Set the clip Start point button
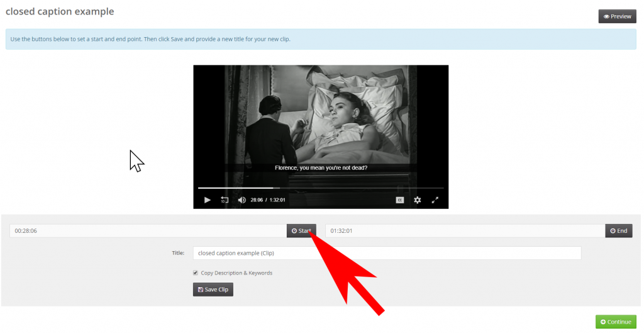Screen dimensions: 644x333 (301, 230)
